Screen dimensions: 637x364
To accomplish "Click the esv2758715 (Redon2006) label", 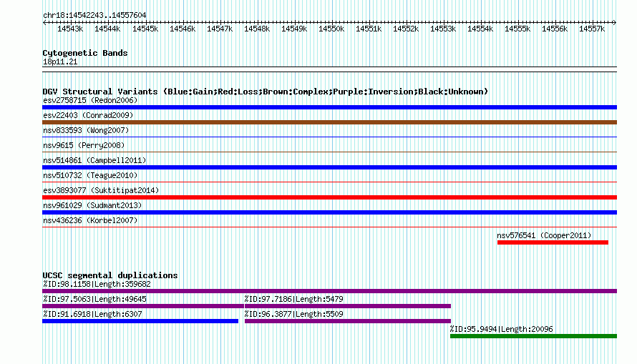I will pos(90,100).
